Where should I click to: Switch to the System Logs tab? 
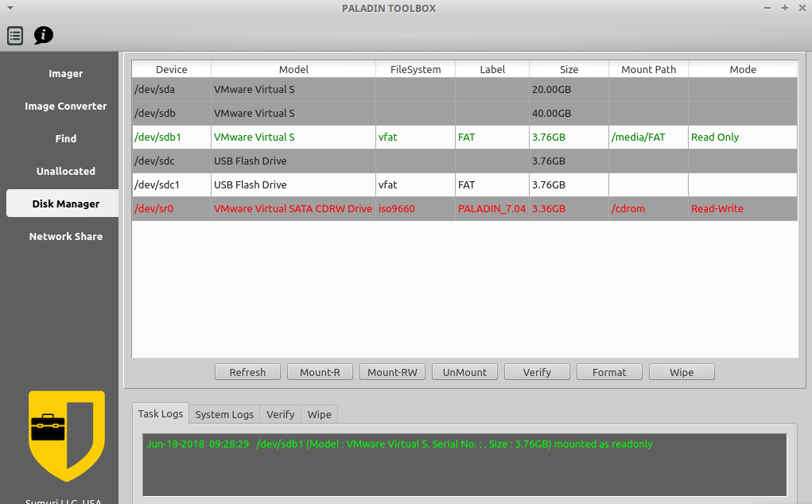pyautogui.click(x=224, y=414)
